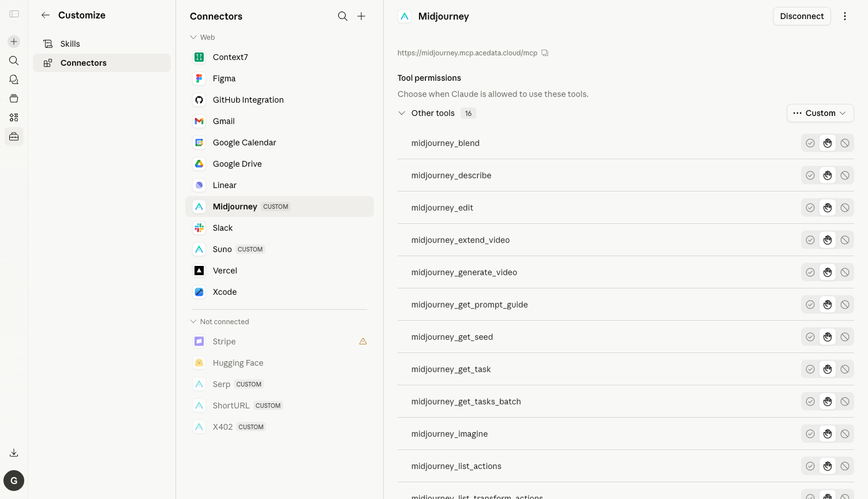Select the Suno custom connector
The height and width of the screenshot is (499, 868).
point(279,249)
